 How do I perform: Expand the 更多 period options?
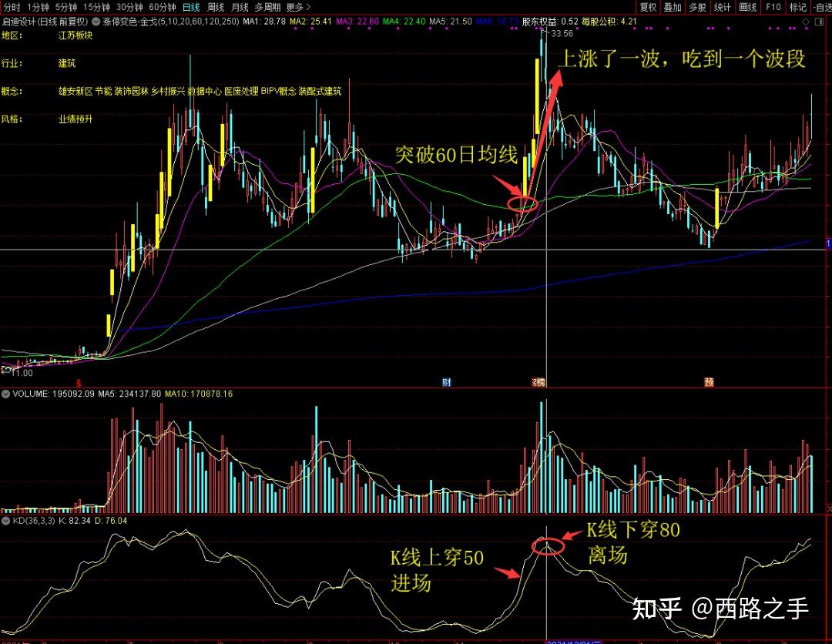tap(298, 7)
